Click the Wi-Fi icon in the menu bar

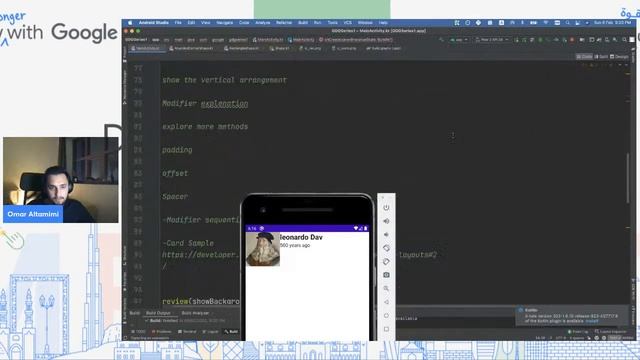coord(546,23)
